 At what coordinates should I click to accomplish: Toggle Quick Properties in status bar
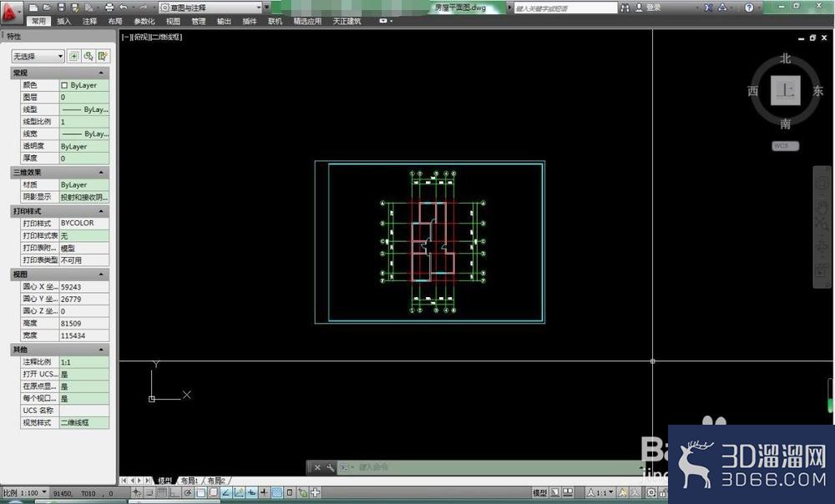[x=290, y=492]
